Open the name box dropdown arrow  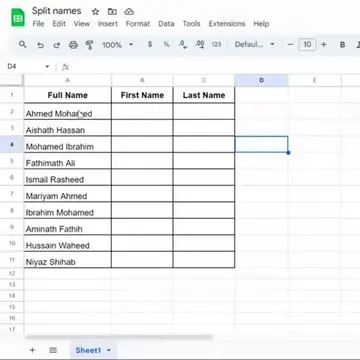[x=47, y=67]
